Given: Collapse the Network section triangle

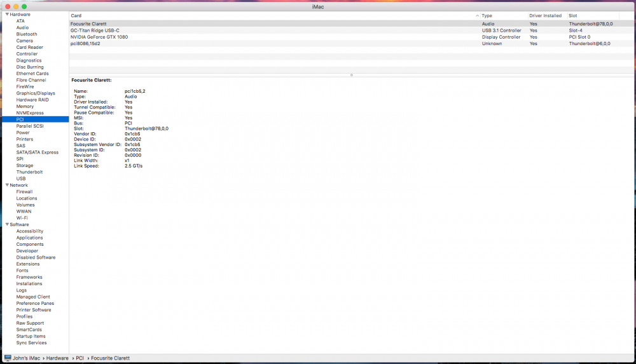Looking at the screenshot, I should tap(7, 185).
